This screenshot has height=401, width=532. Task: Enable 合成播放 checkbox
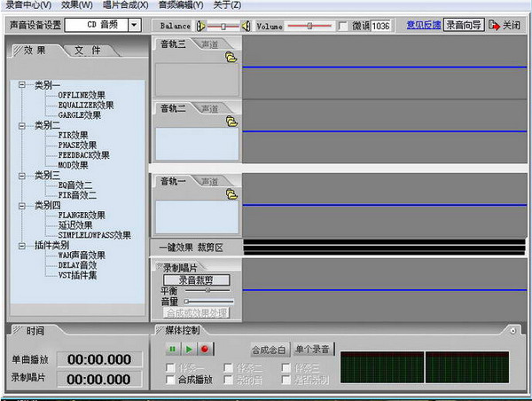pyautogui.click(x=170, y=380)
